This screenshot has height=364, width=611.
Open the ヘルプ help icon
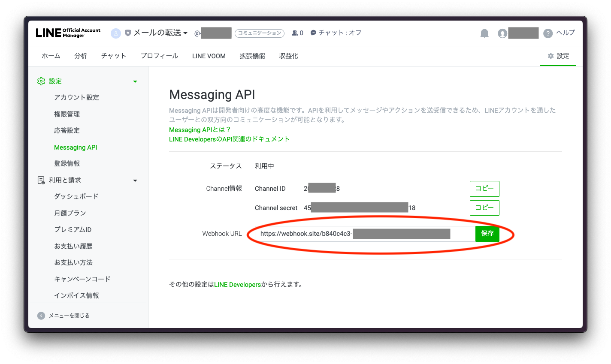[548, 33]
